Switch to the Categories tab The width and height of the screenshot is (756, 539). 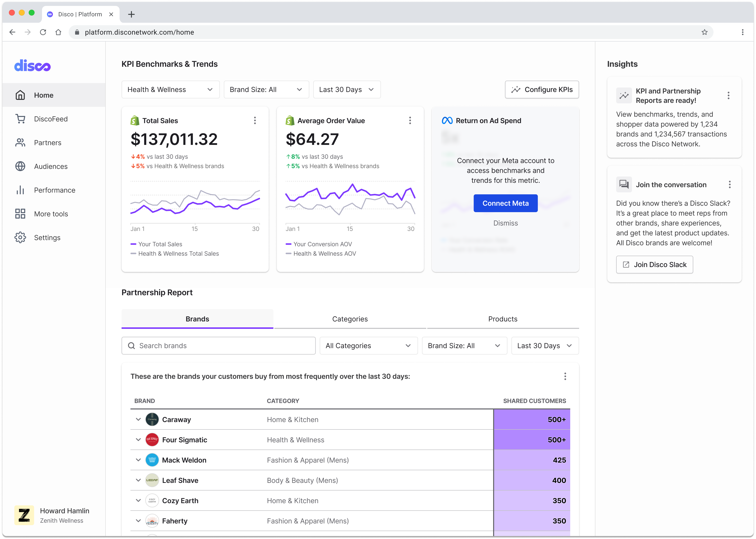pos(350,319)
